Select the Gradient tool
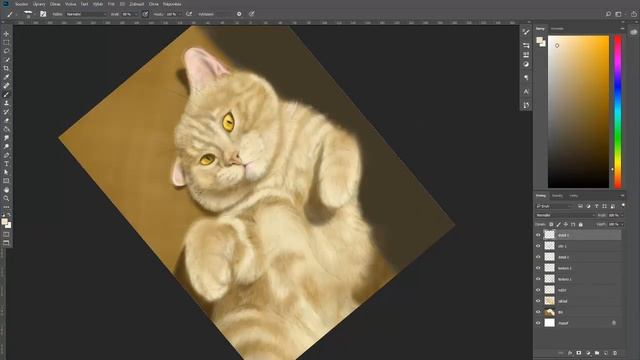 (x=6, y=129)
